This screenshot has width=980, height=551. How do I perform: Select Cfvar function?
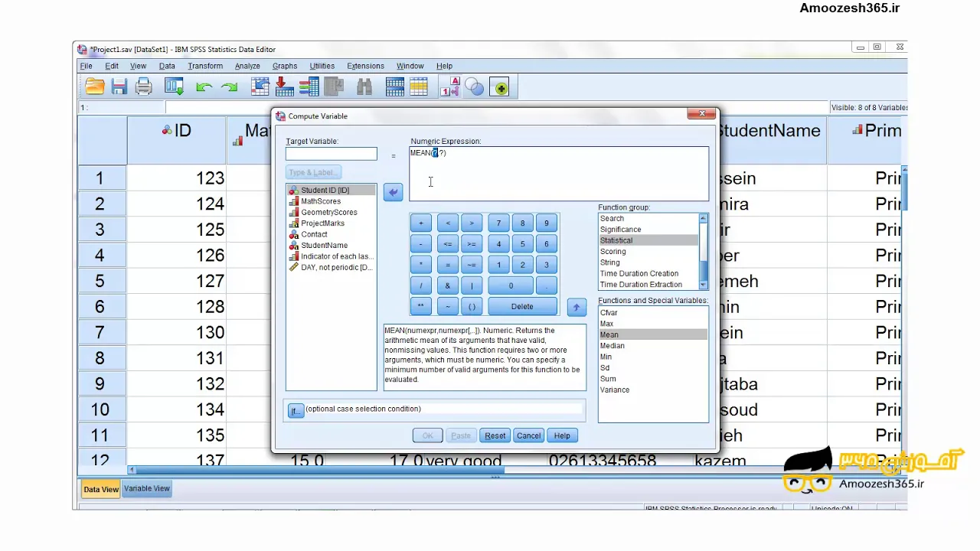tap(653, 313)
